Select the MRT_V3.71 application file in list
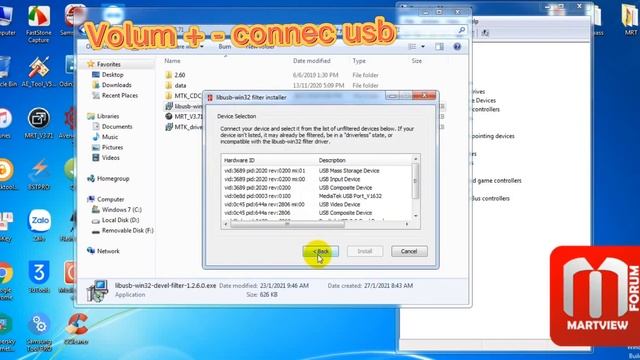The image size is (640, 360). (184, 116)
